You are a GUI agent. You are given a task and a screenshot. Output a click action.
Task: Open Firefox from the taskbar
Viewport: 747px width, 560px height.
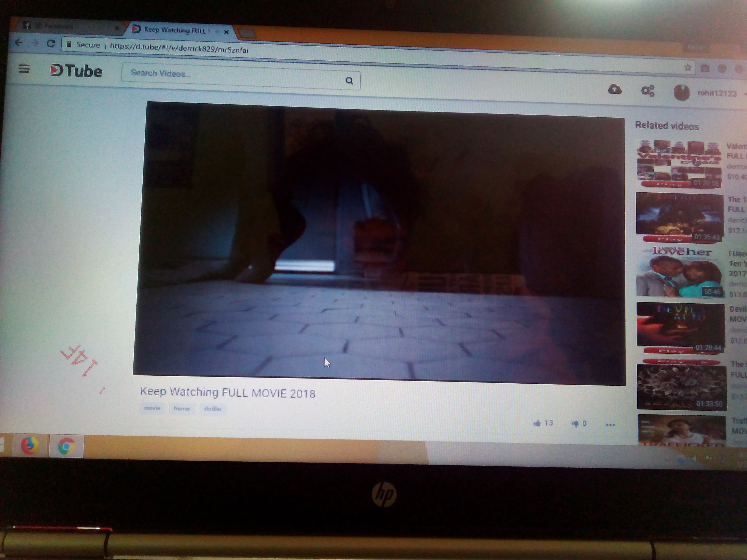click(29, 446)
